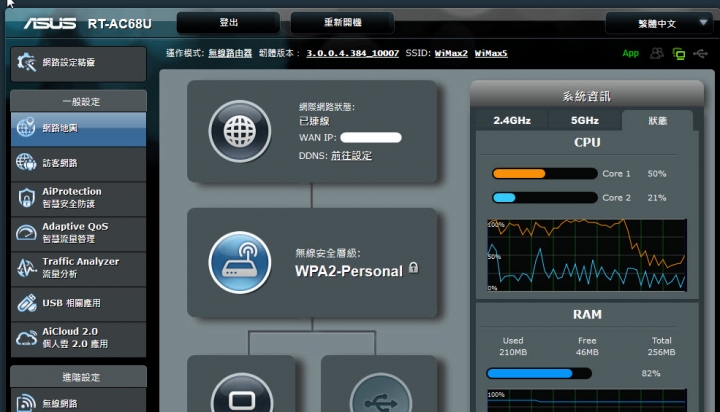Open the 無線路由器 operation mode link

tap(230, 53)
